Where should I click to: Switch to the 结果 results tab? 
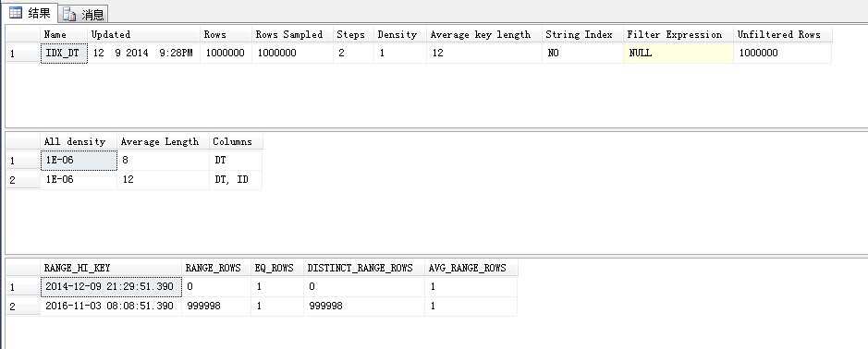click(30, 13)
